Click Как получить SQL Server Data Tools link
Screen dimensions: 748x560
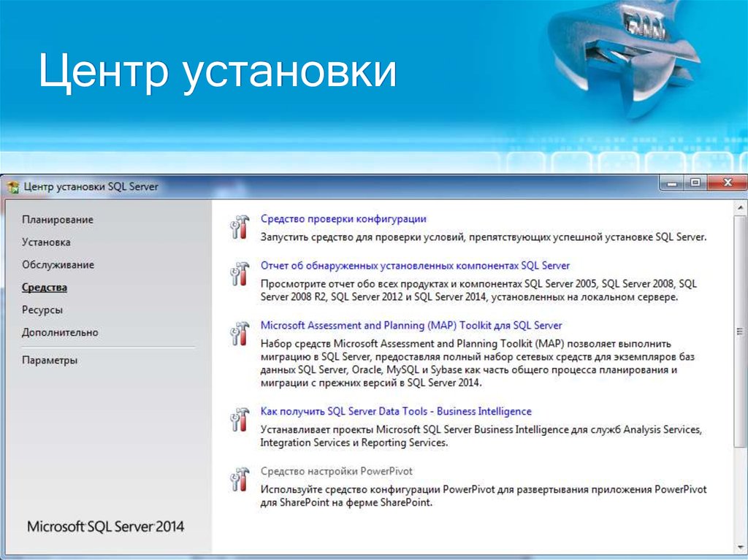396,411
